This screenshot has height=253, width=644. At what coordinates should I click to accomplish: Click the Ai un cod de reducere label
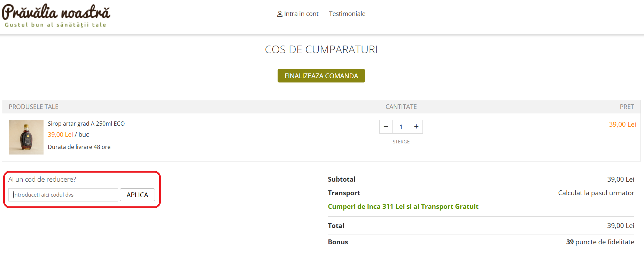coord(42,179)
